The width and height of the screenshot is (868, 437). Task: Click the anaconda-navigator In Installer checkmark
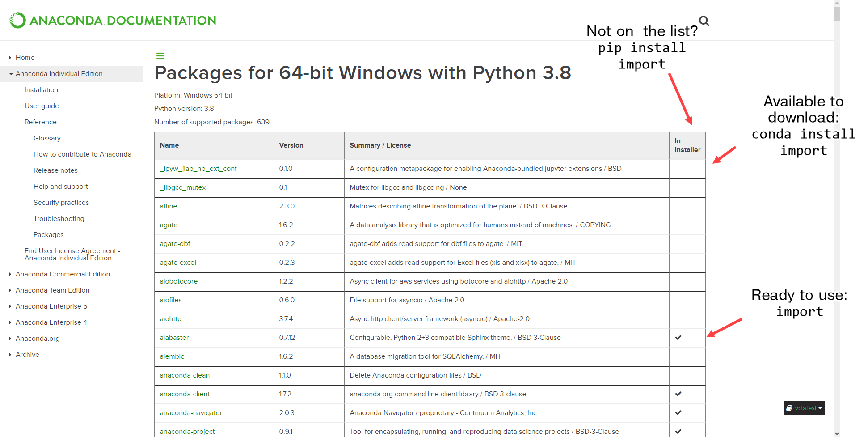tap(678, 413)
